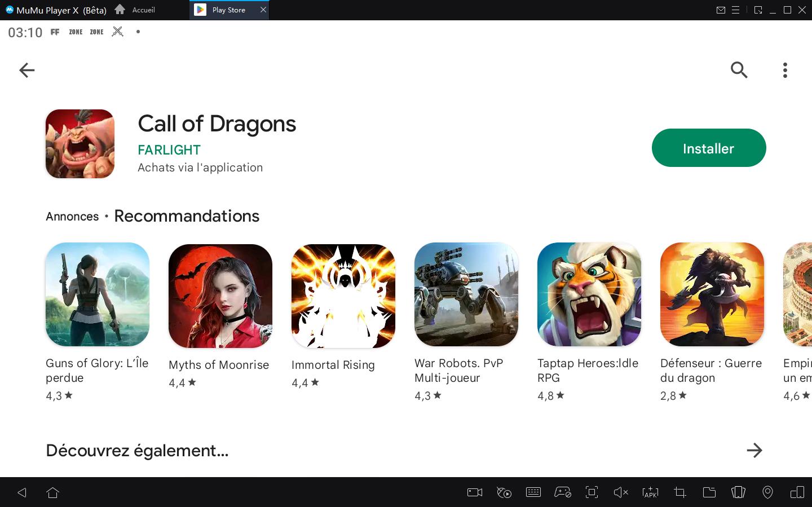
Task: Click the Immortal Rising title text
Action: (x=333, y=365)
